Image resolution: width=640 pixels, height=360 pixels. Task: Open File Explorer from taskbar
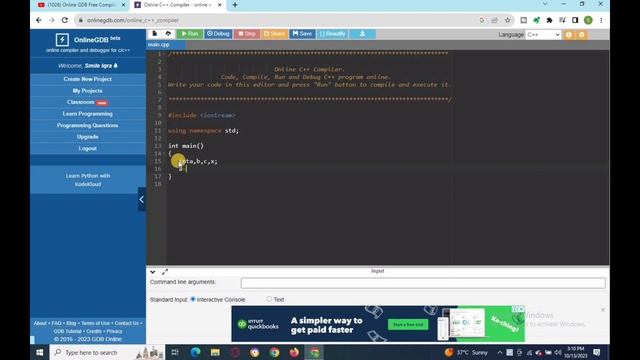[x=215, y=352]
